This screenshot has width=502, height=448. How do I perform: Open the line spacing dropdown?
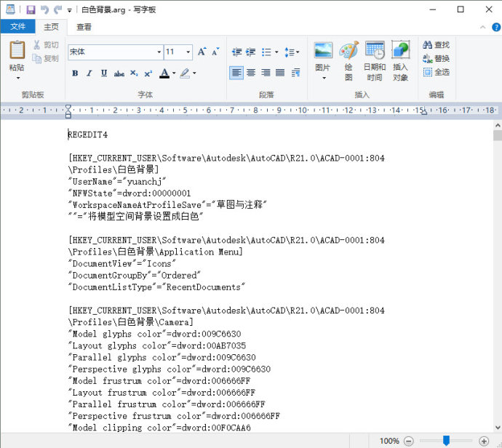[292, 52]
